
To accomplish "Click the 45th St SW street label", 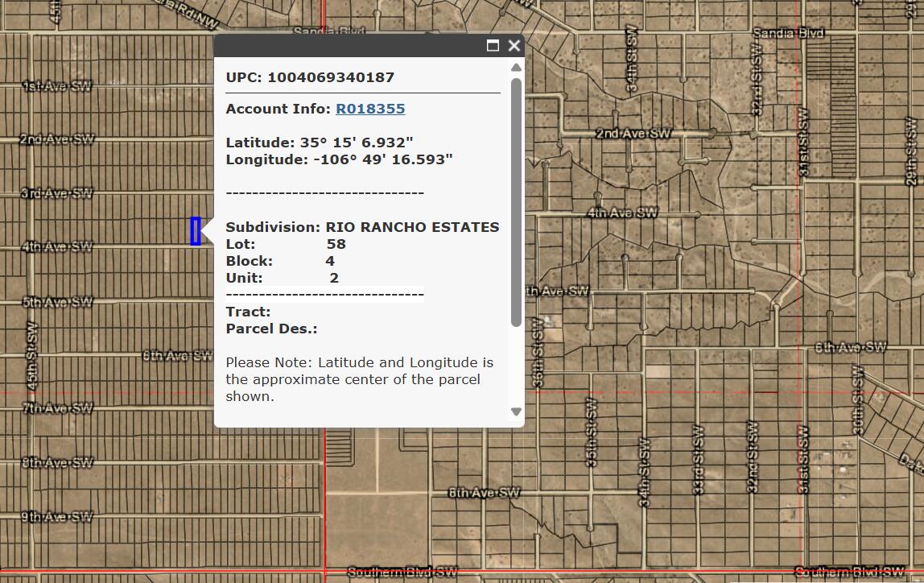I will click(x=33, y=356).
